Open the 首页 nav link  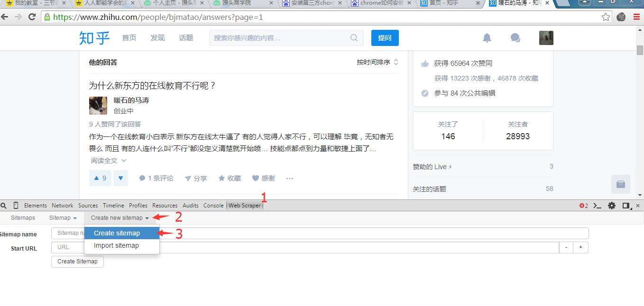(x=129, y=38)
